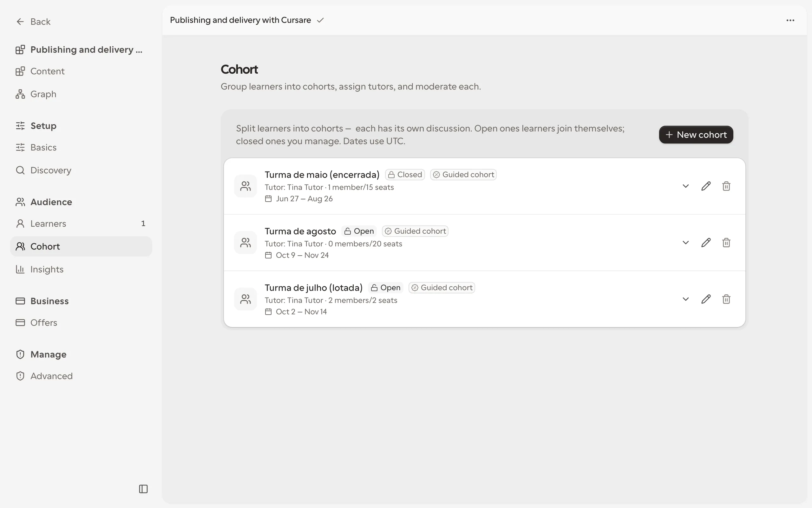Open Insights page

tap(81, 269)
